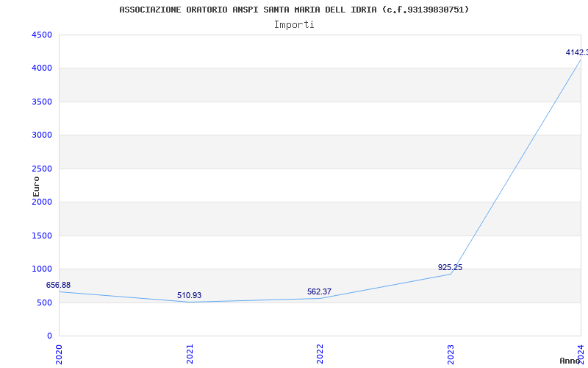The image size is (588, 368).
Task: Click the 2000 y-axis value
Action: pos(42,202)
